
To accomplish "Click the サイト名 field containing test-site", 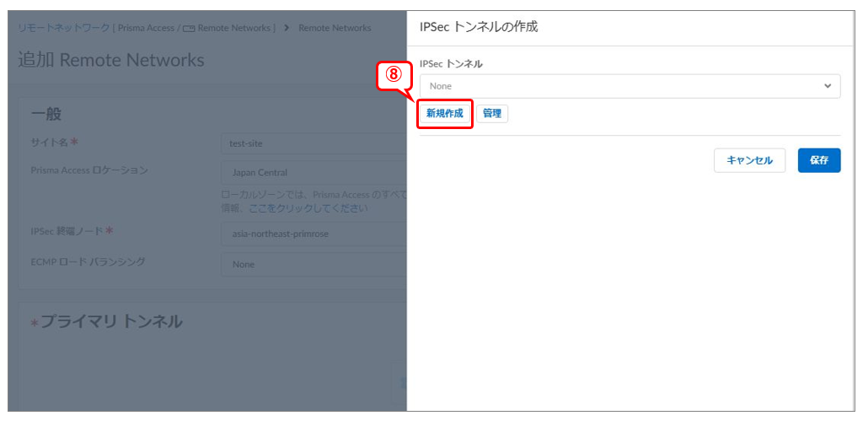I will click(x=312, y=143).
